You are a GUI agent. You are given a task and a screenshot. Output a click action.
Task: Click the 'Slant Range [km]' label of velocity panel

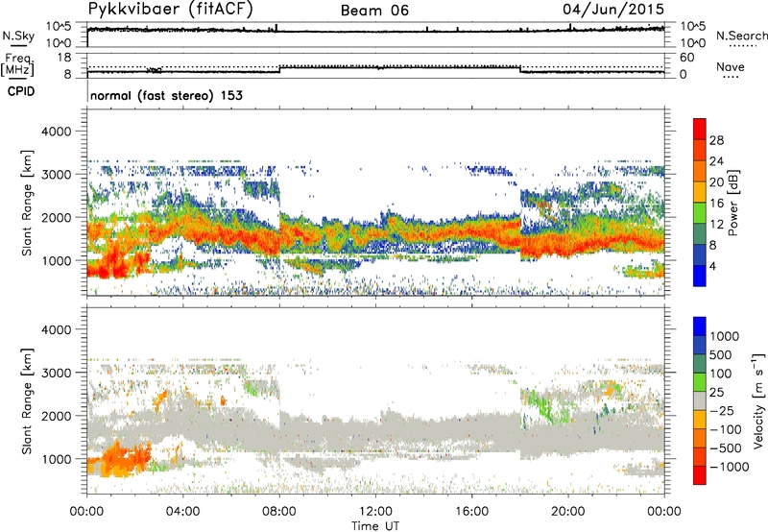(x=27, y=400)
